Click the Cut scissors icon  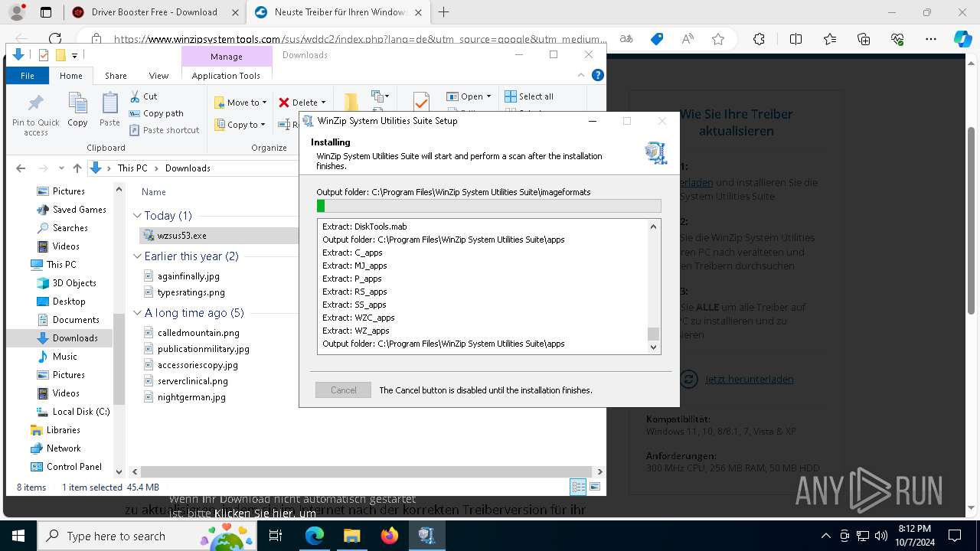point(135,96)
